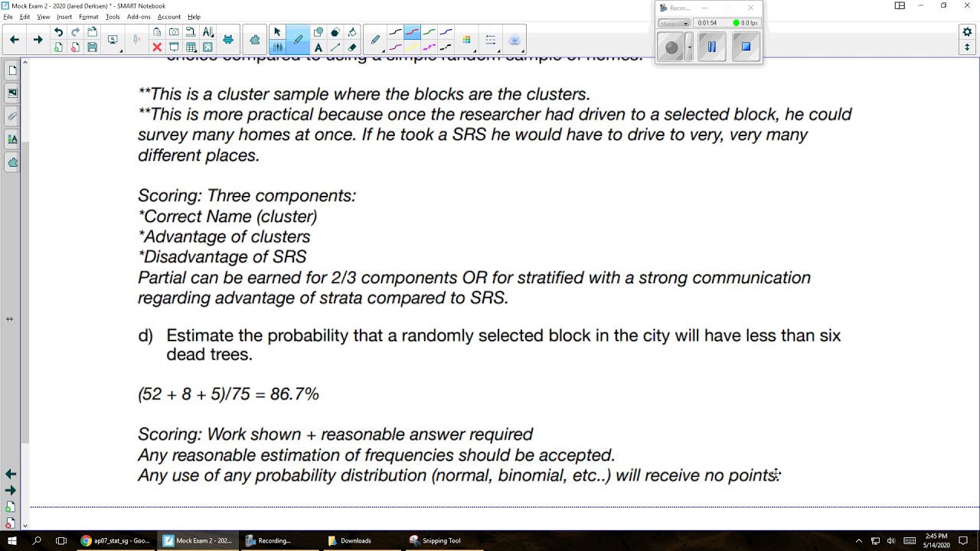Select the Eraser tool
Viewport: 980px width, 551px height.
click(352, 47)
